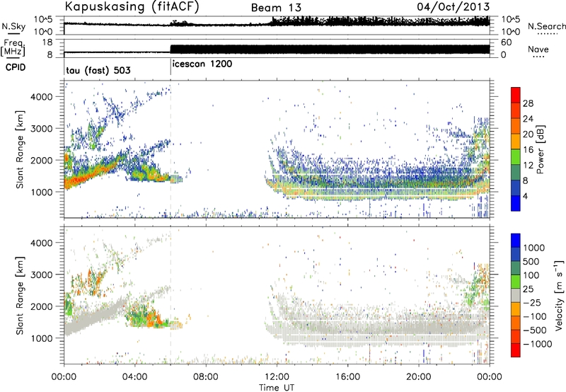
Task: Select the Freq. [MHz] axis label
Action: coord(13,47)
